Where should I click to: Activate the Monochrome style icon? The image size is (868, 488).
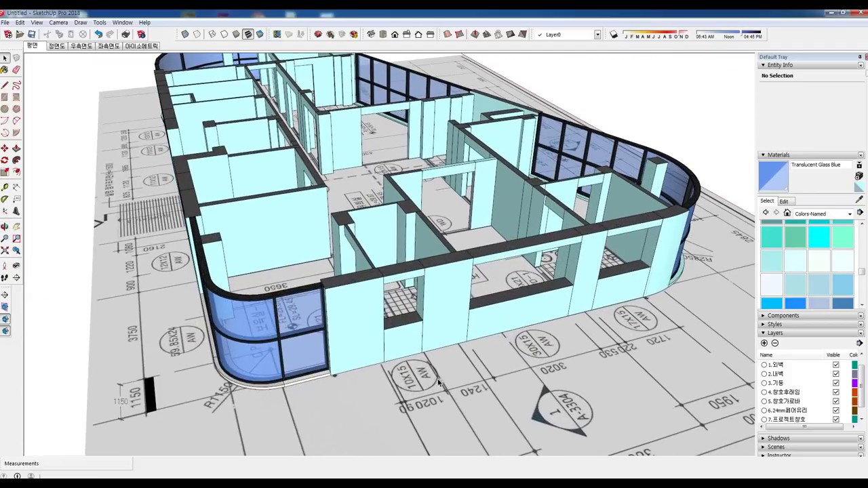click(x=260, y=34)
